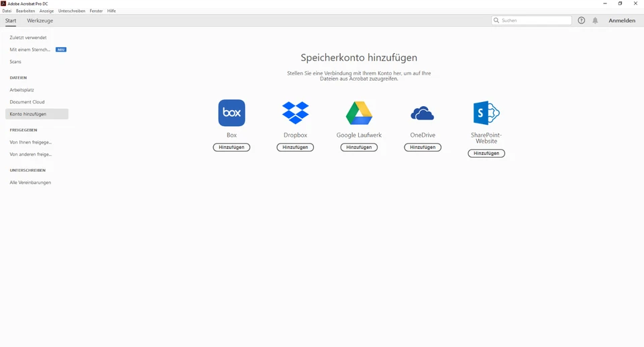Select Zuletzt verwendet in sidebar
This screenshot has height=347, width=644.
pyautogui.click(x=28, y=38)
